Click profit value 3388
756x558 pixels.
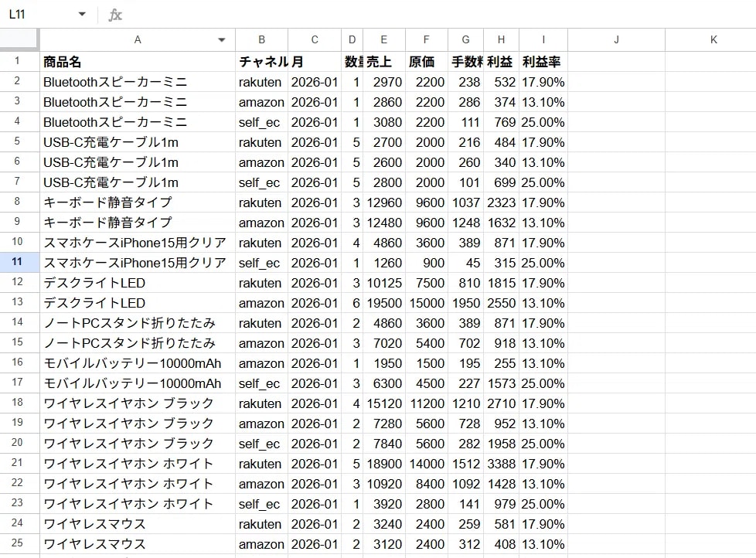502,464
